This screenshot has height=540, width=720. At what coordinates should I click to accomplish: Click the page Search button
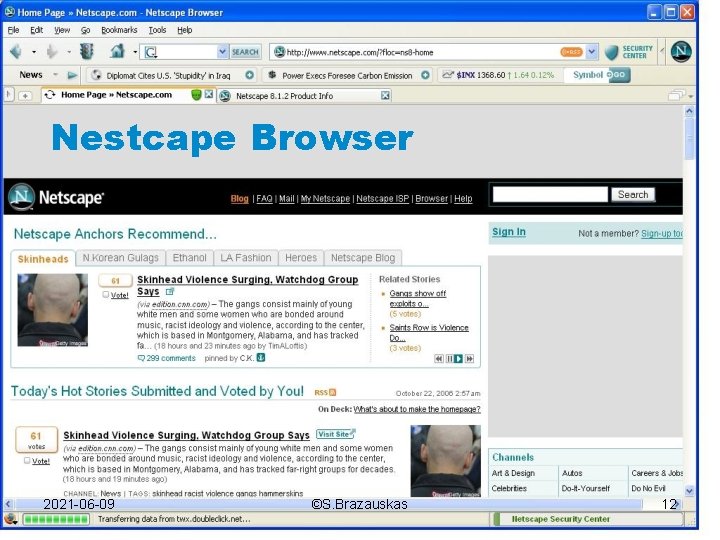633,194
